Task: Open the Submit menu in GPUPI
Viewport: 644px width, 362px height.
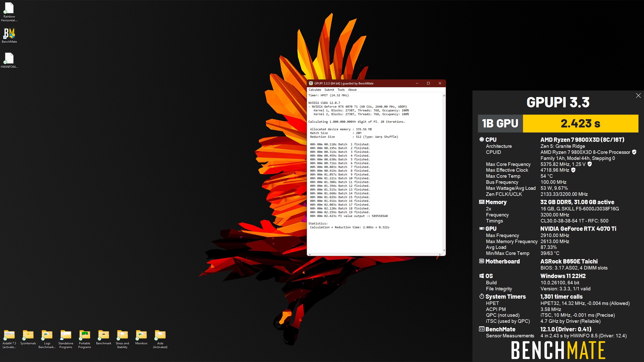Action: click(329, 90)
